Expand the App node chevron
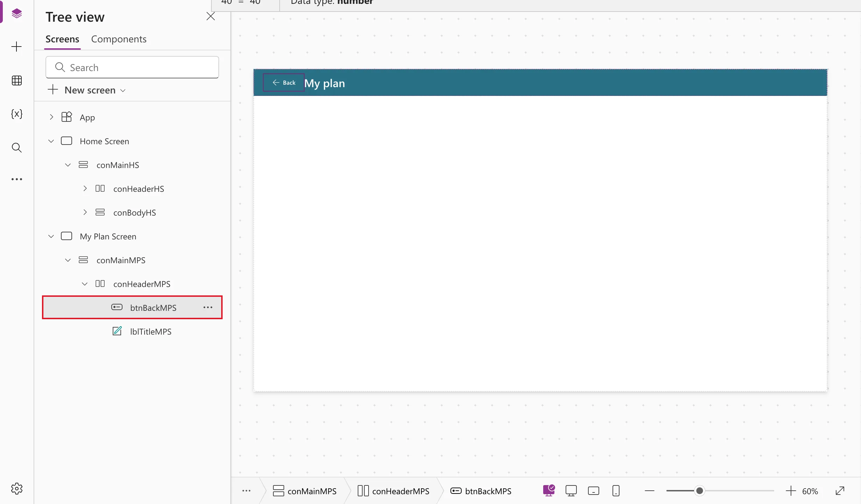 51,117
